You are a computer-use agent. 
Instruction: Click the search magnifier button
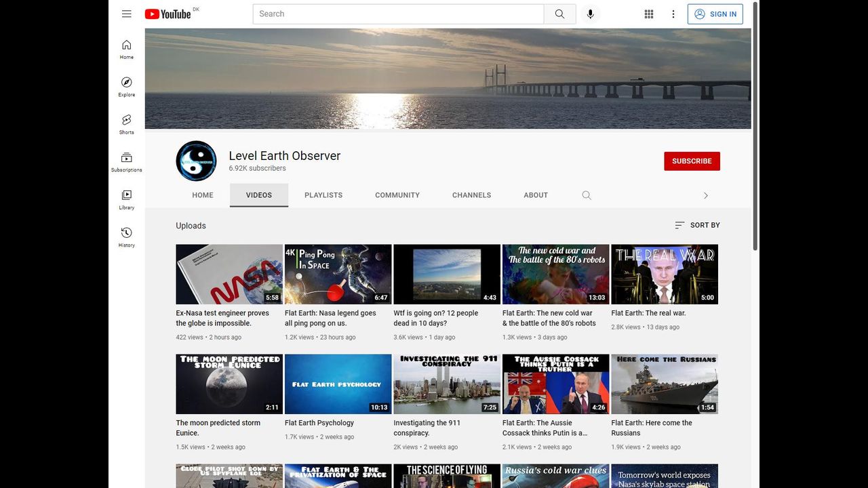pos(559,14)
